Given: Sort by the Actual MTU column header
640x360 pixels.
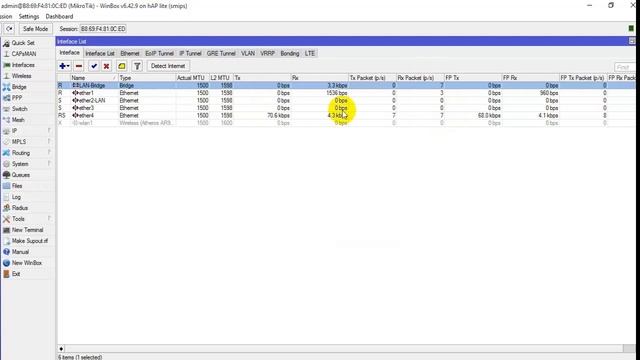Looking at the screenshot, I should [x=192, y=78].
